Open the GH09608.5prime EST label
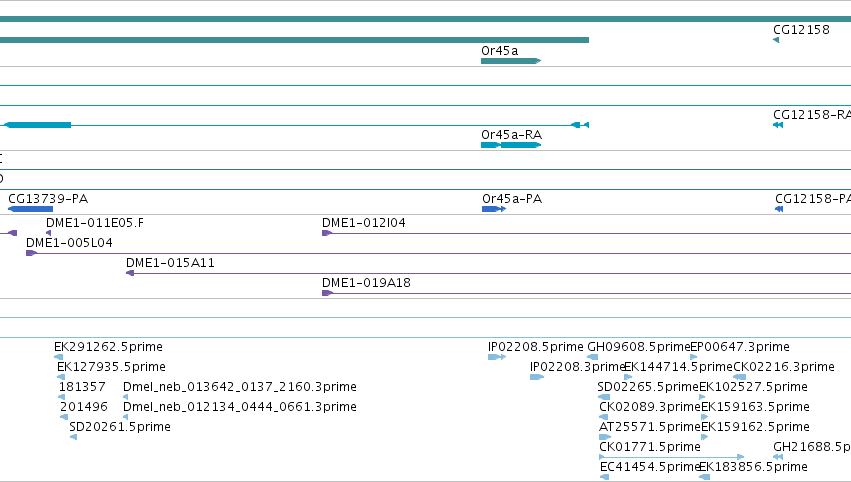The image size is (851, 482). point(639,347)
